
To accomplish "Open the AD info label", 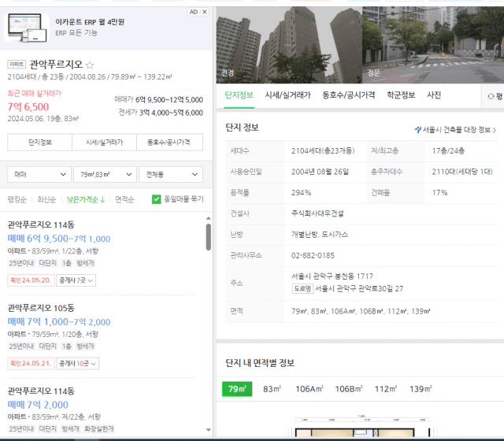I will tap(194, 12).
